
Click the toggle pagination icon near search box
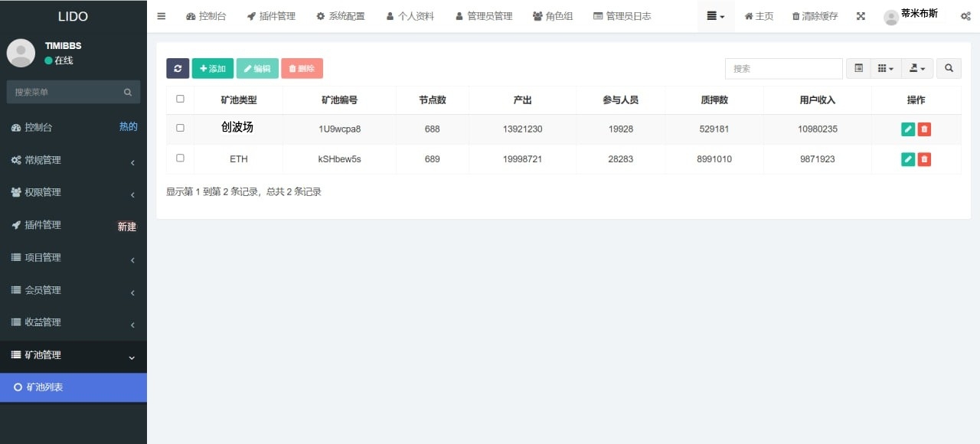(x=857, y=68)
